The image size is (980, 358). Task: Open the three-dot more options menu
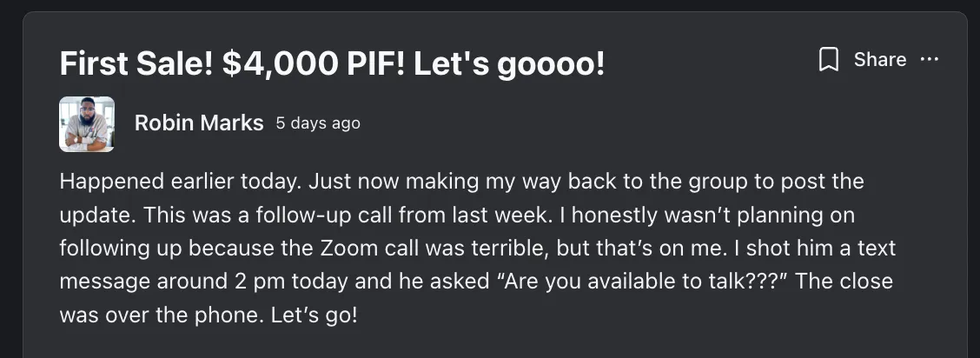[930, 60]
